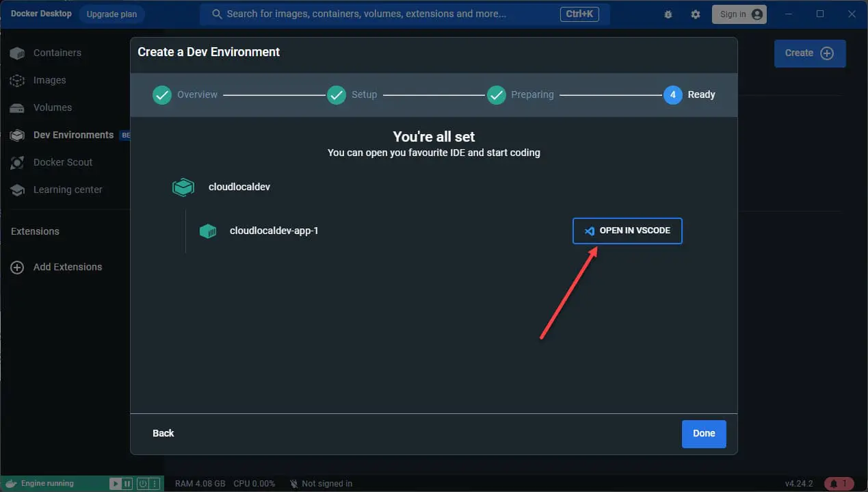This screenshot has height=492, width=868.
Task: Click the Engine running status text
Action: click(47, 484)
